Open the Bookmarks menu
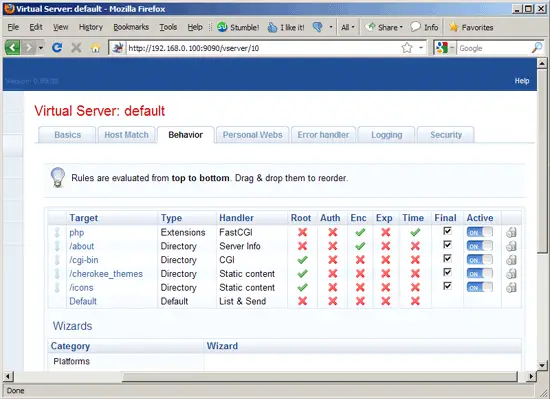 [131, 27]
